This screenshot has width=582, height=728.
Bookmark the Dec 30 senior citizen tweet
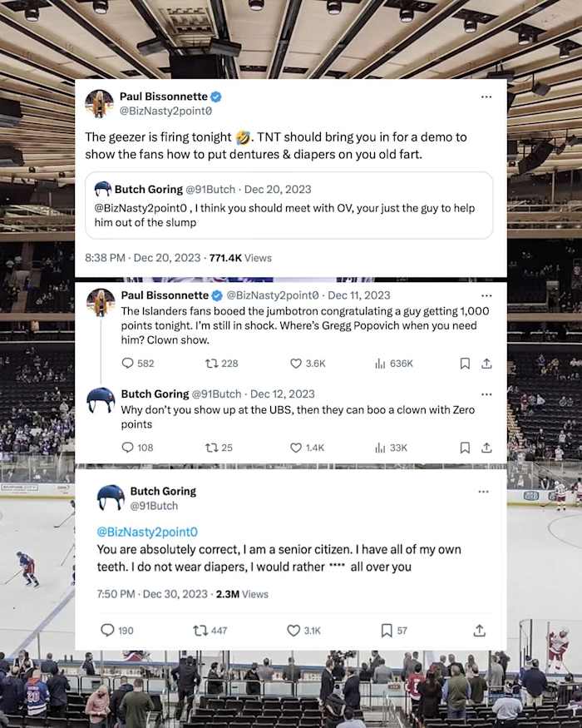(x=386, y=631)
